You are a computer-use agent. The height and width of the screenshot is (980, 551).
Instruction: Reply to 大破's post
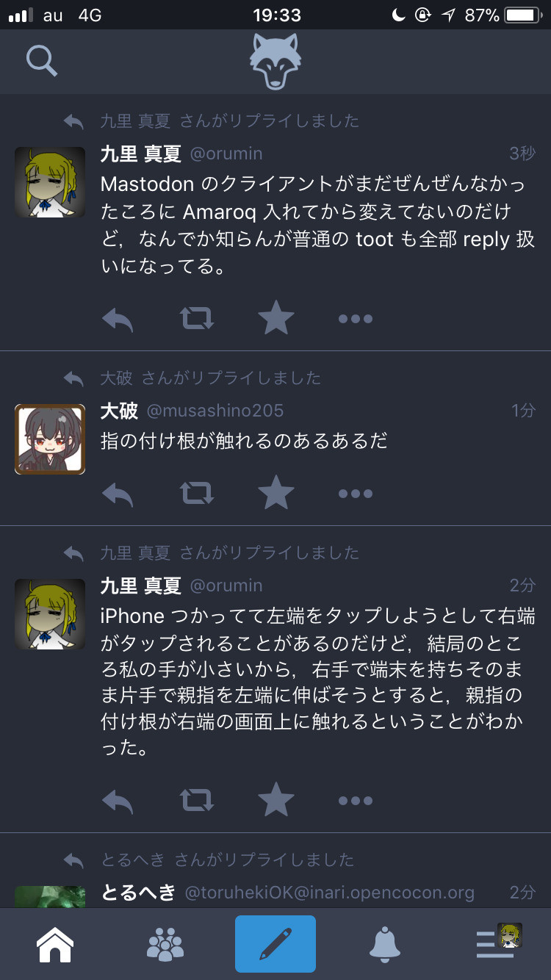tap(118, 494)
